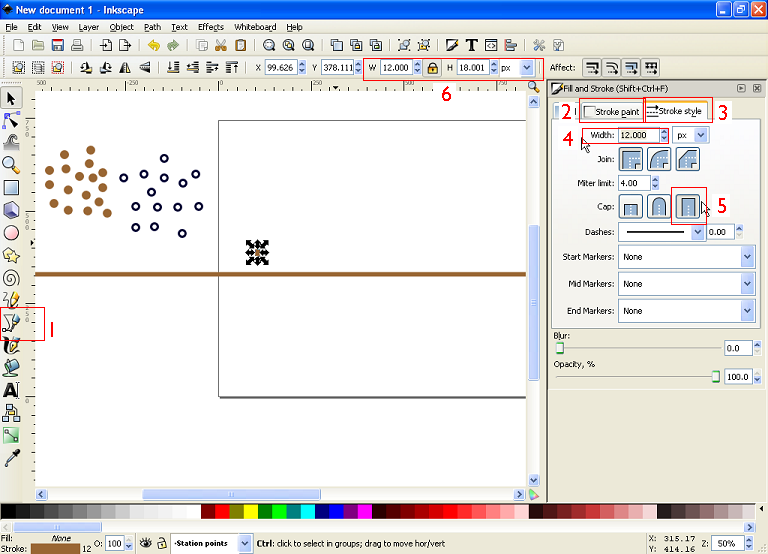The width and height of the screenshot is (768, 554).
Task: Click canvas horizontal scrollbar thumb
Action: point(231,494)
